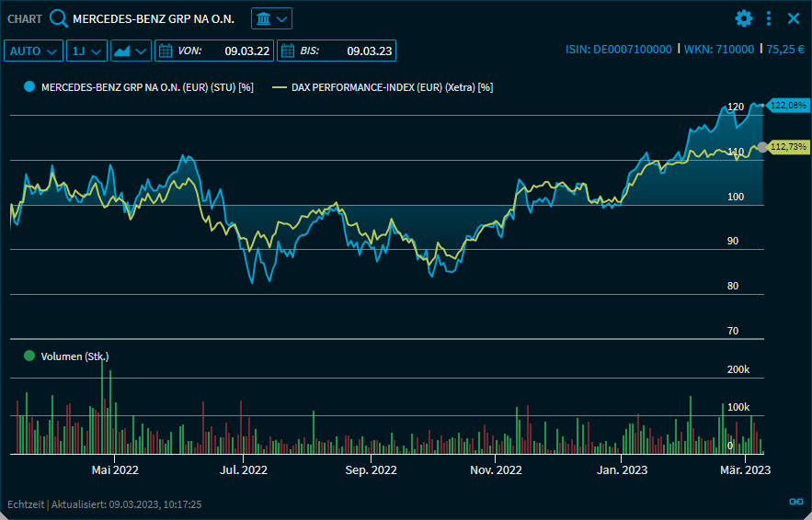Click the link chain icon
This screenshot has width=812, height=520.
[x=795, y=502]
